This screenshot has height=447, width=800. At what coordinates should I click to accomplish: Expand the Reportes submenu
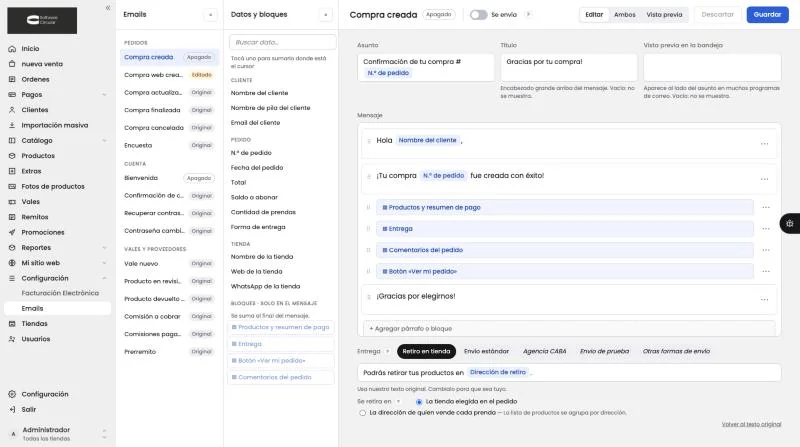tap(104, 247)
